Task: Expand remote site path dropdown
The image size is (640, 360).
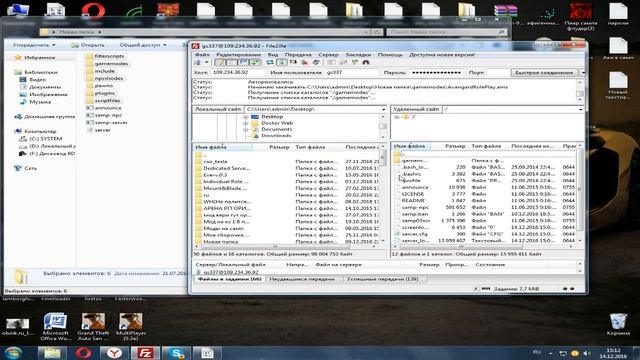Action: (x=580, y=109)
